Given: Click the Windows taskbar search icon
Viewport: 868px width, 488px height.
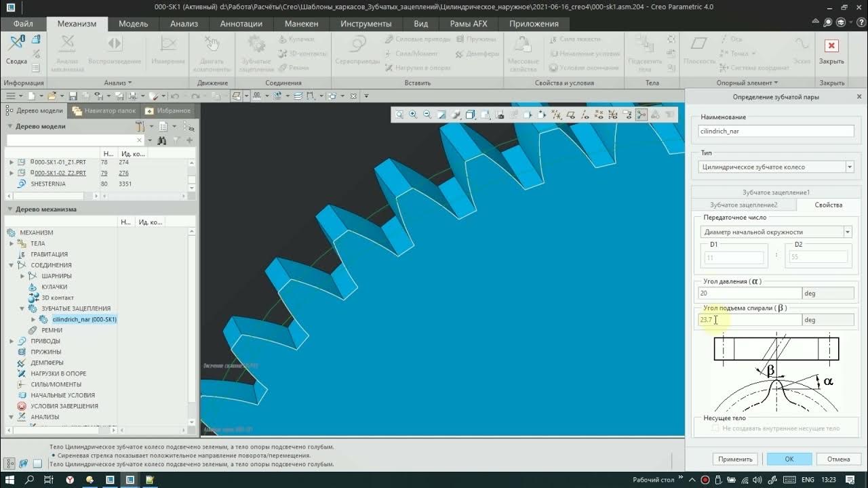Looking at the screenshot, I should tap(29, 479).
